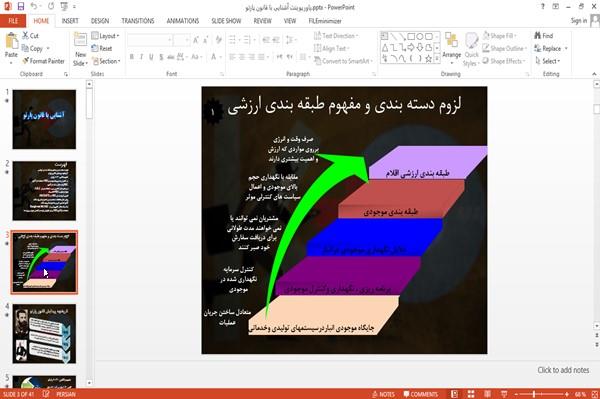Open the Layout dropdown
The height and width of the screenshot is (399, 600).
(x=105, y=36)
